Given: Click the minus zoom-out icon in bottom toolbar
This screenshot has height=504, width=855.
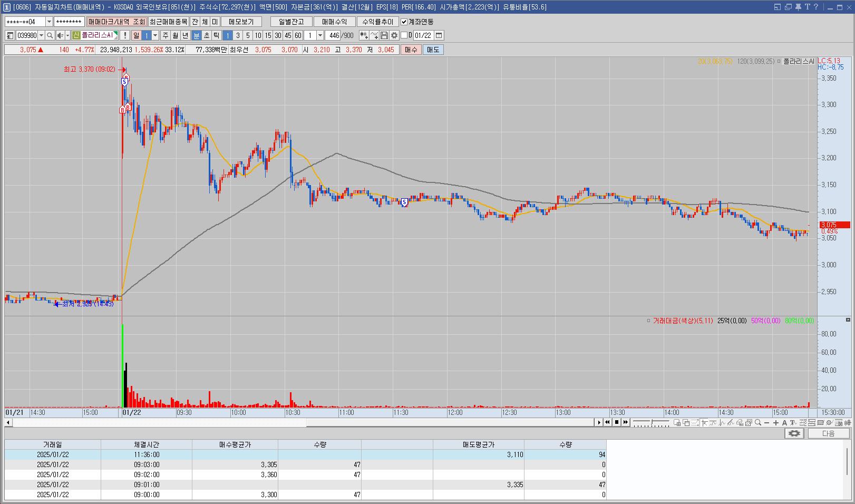Looking at the screenshot, I should [766, 422].
